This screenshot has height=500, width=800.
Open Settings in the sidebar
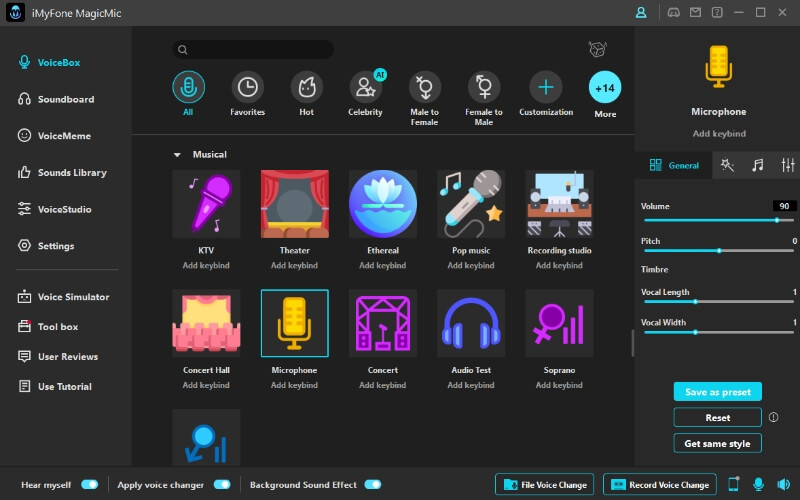pos(46,246)
